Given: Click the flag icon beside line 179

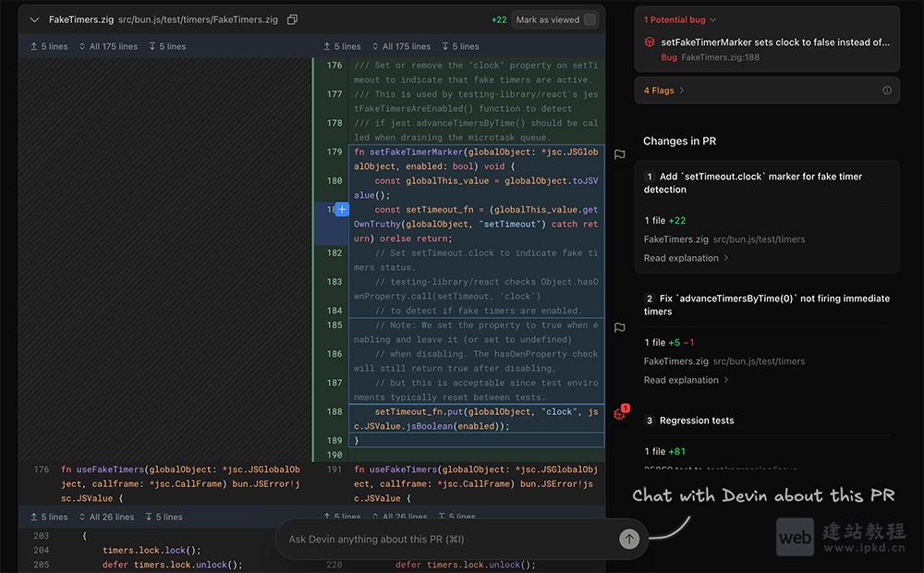Looking at the screenshot, I should (x=620, y=154).
